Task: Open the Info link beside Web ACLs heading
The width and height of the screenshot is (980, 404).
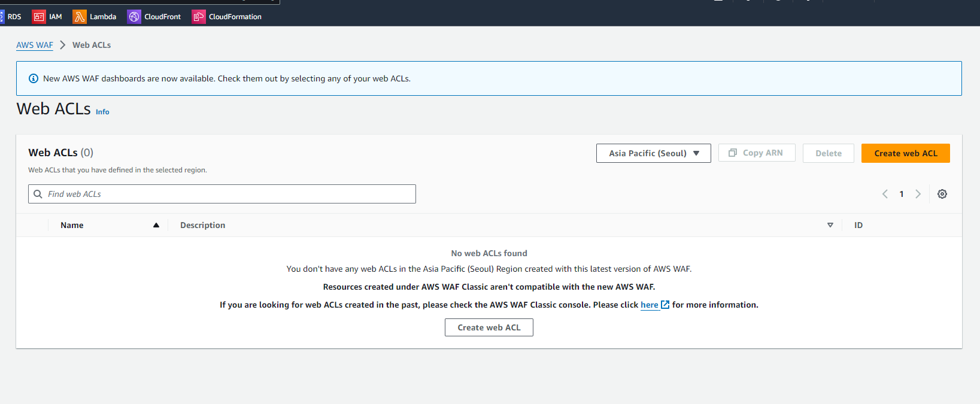Action: coord(102,112)
